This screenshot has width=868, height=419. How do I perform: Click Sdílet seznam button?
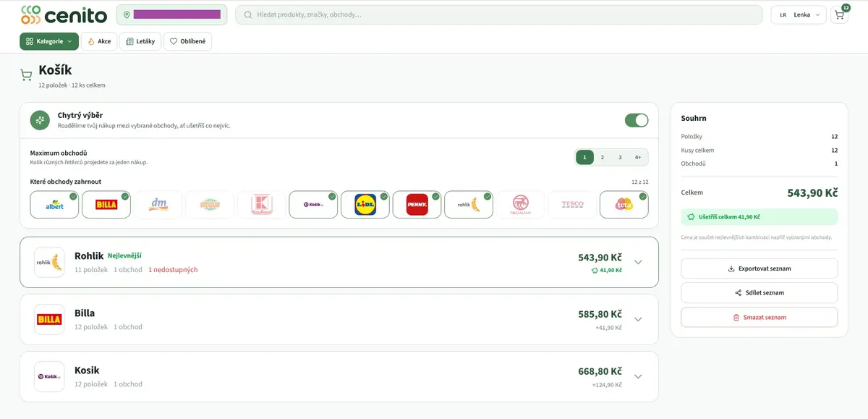[759, 292]
